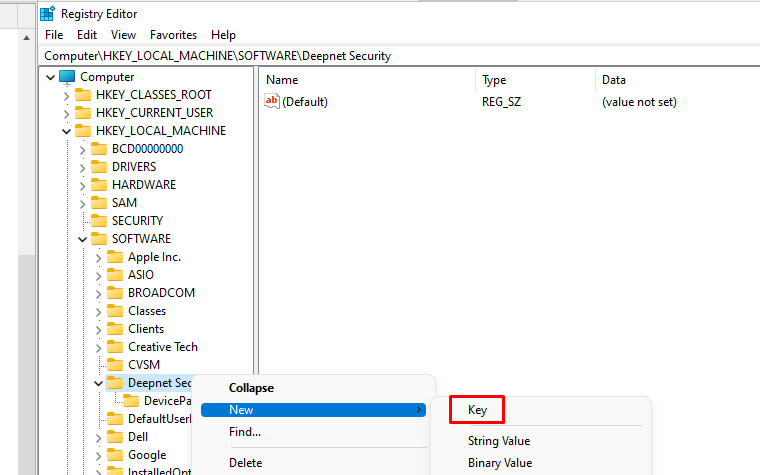Click the registry path address bar
Screen dimensions: 760x475
tap(400, 56)
